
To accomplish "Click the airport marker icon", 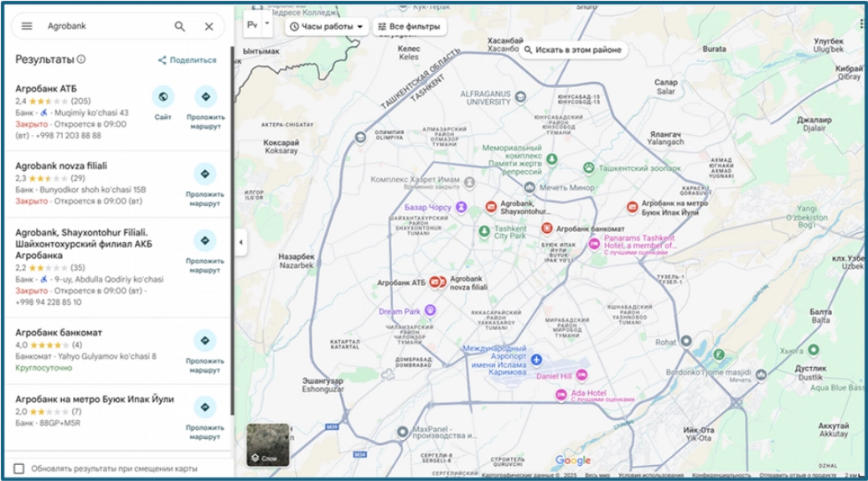I will pyautogui.click(x=536, y=360).
